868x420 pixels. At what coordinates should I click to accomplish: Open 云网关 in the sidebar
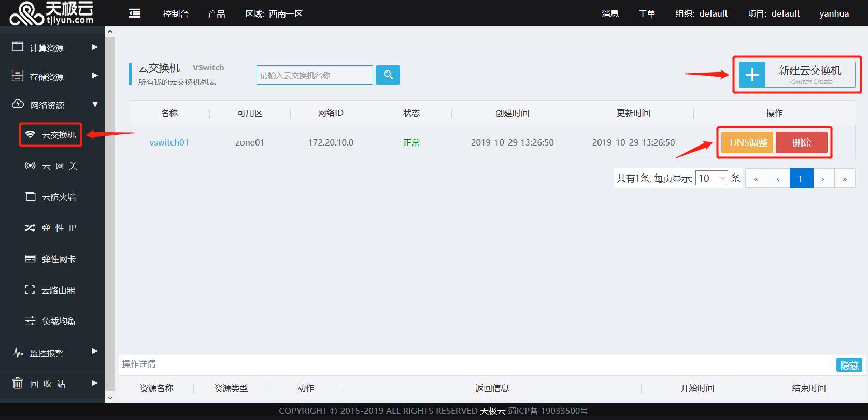[x=52, y=166]
